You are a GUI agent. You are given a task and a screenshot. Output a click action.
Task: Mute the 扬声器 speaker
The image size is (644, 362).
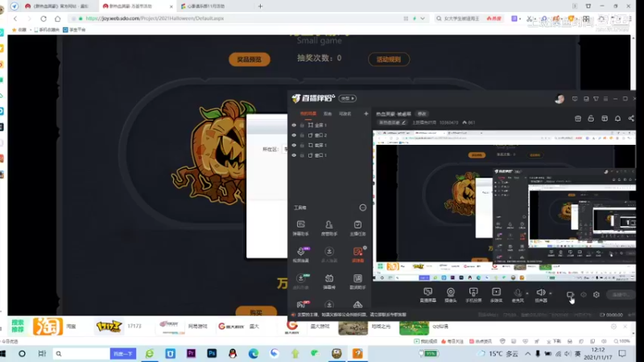(541, 294)
